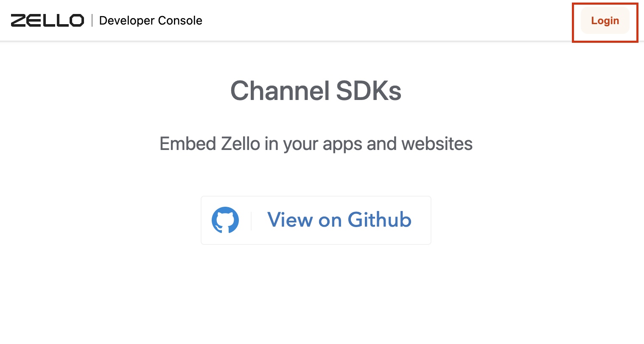Click the Channel SDKs heading
Image resolution: width=644 pixels, height=344 pixels.
pos(316,91)
